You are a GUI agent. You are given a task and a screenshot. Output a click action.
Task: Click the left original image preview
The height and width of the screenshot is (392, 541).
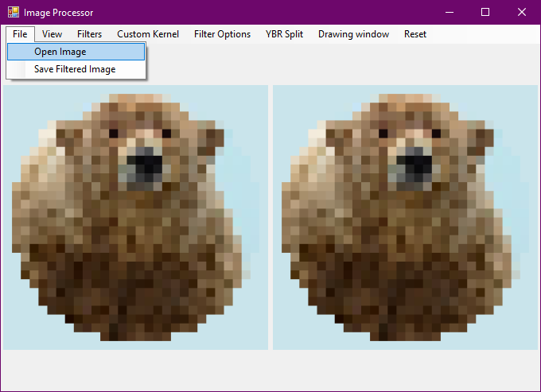(x=135, y=217)
